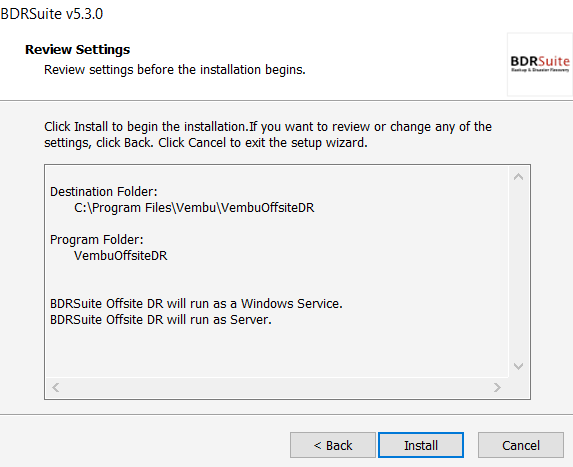Click the Destination Folder label
Viewport: 573px width, 467px height.
104,191
